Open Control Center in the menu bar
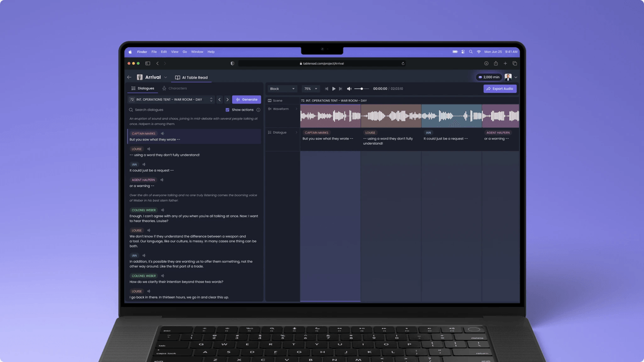Image resolution: width=644 pixels, height=362 pixels. tap(463, 52)
